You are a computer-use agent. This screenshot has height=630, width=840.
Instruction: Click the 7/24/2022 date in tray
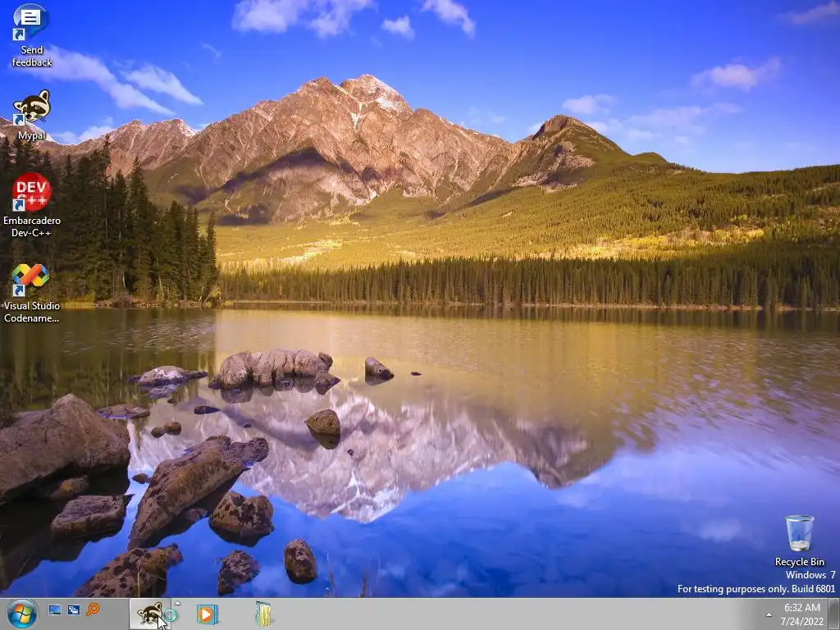(x=802, y=622)
